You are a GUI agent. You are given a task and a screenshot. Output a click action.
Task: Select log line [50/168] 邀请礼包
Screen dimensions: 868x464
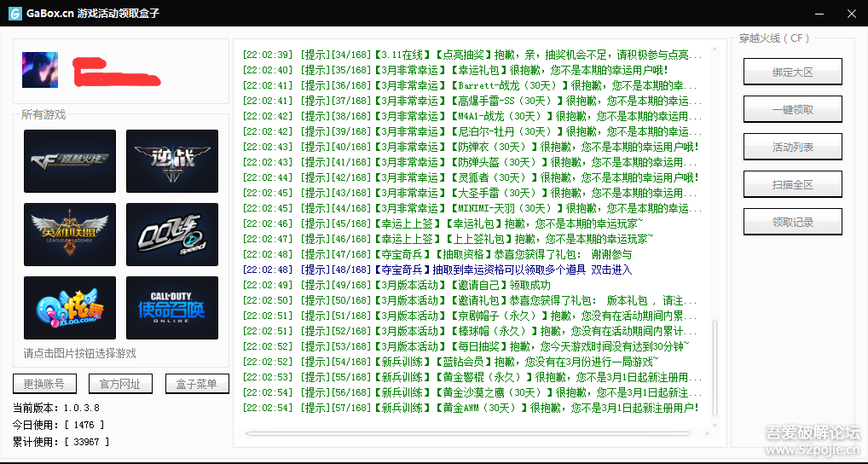[x=470, y=300]
